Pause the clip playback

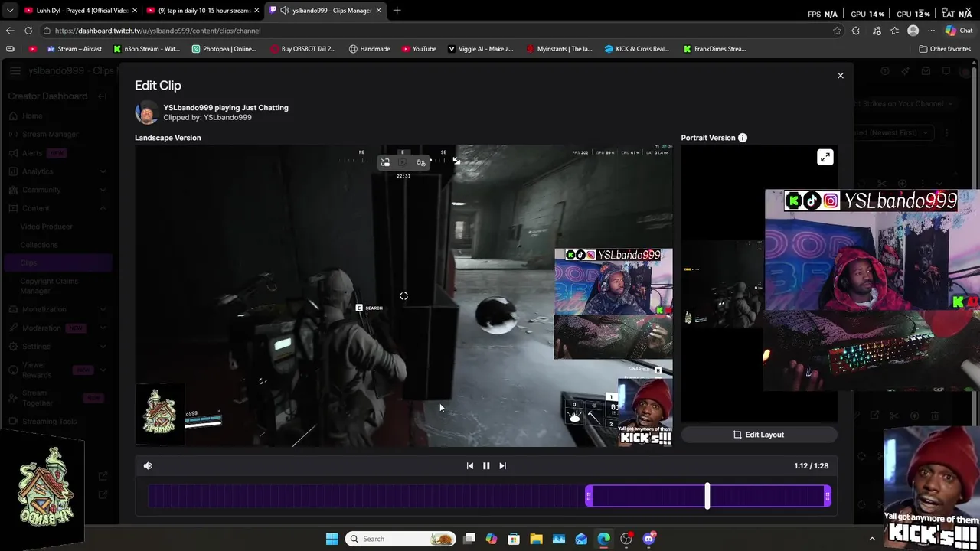486,465
